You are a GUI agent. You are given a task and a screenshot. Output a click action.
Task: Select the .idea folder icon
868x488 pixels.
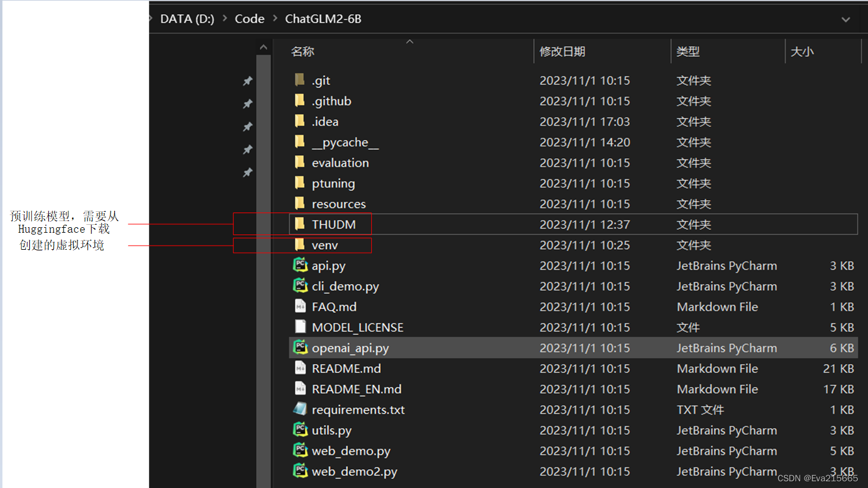(300, 122)
